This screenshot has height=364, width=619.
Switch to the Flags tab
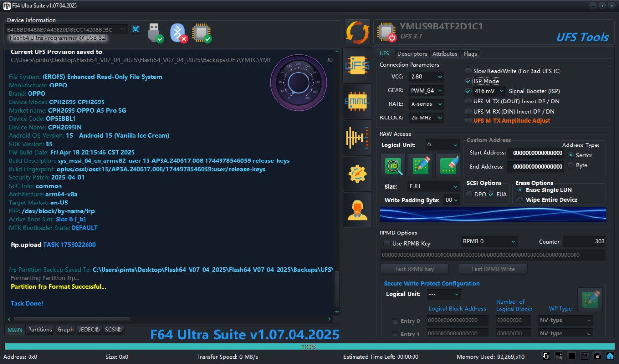pyautogui.click(x=470, y=54)
